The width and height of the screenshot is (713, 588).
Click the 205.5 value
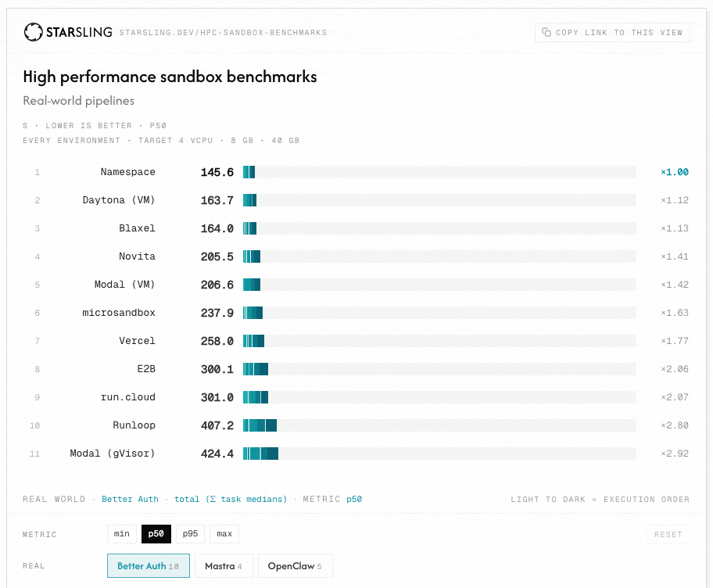[x=217, y=257]
